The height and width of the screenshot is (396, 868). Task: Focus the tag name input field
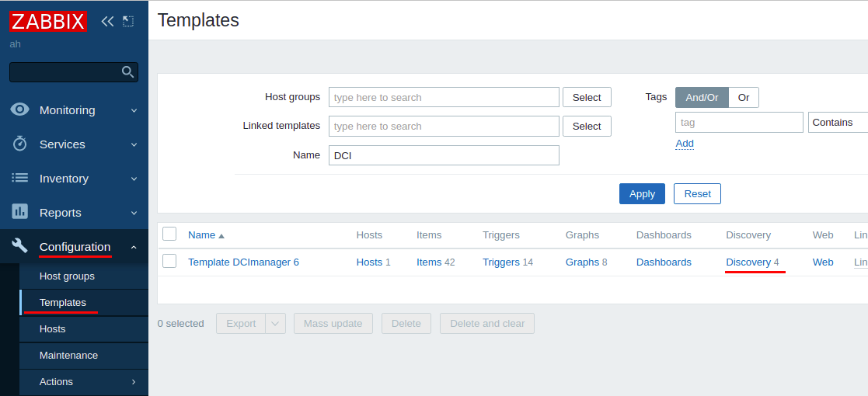(739, 122)
